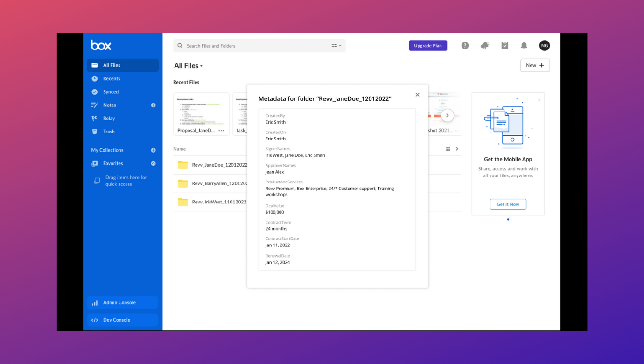644x364 pixels.
Task: Open options for Proposal_JaneD via ellipsis
Action: coord(221,130)
